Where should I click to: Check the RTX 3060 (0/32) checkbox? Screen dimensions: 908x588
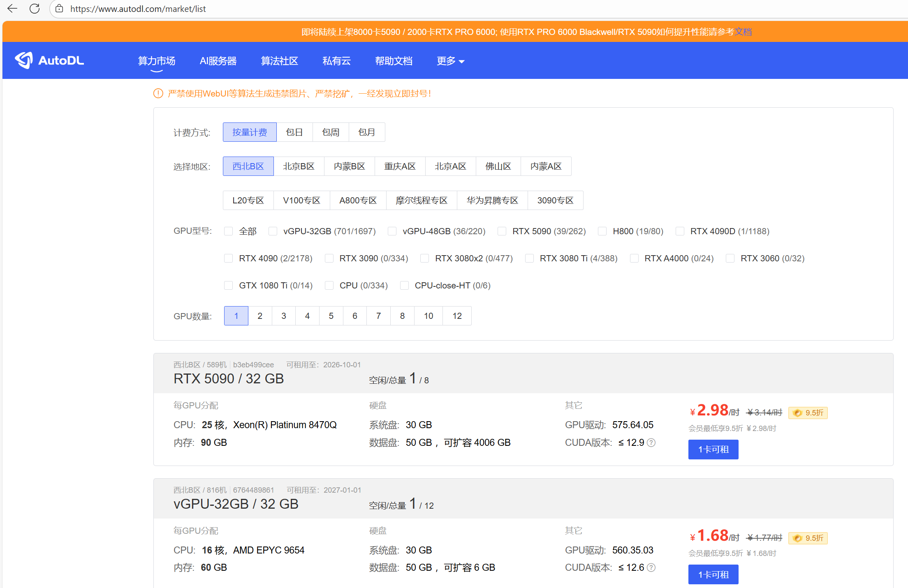(x=730, y=258)
